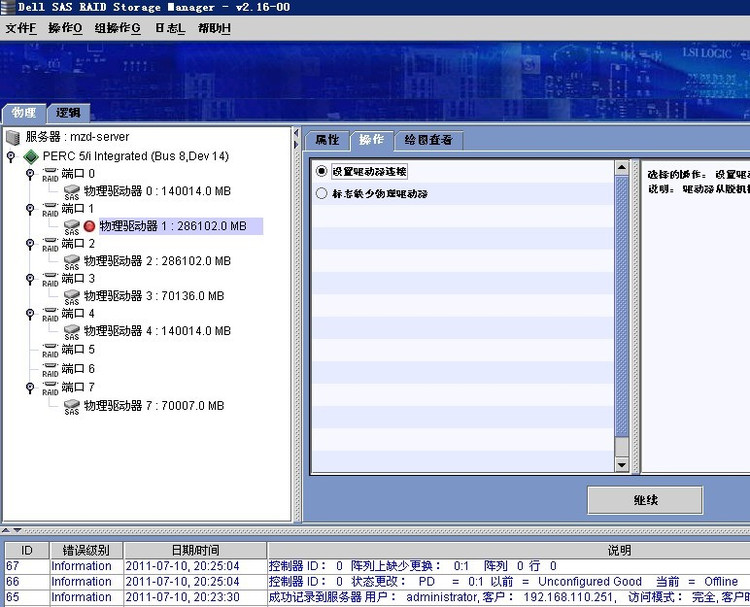
Task: Collapse the 端口 3 tree node
Action: pyautogui.click(x=30, y=279)
